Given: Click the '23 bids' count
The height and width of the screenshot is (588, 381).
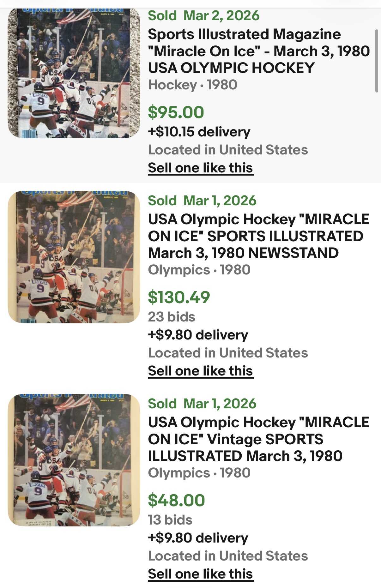Looking at the screenshot, I should coord(172,317).
